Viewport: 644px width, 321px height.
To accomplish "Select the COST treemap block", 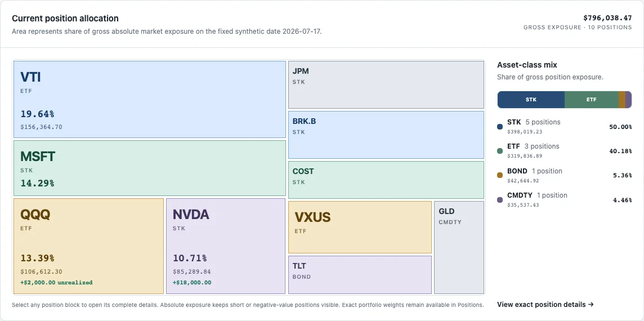I will pos(386,180).
